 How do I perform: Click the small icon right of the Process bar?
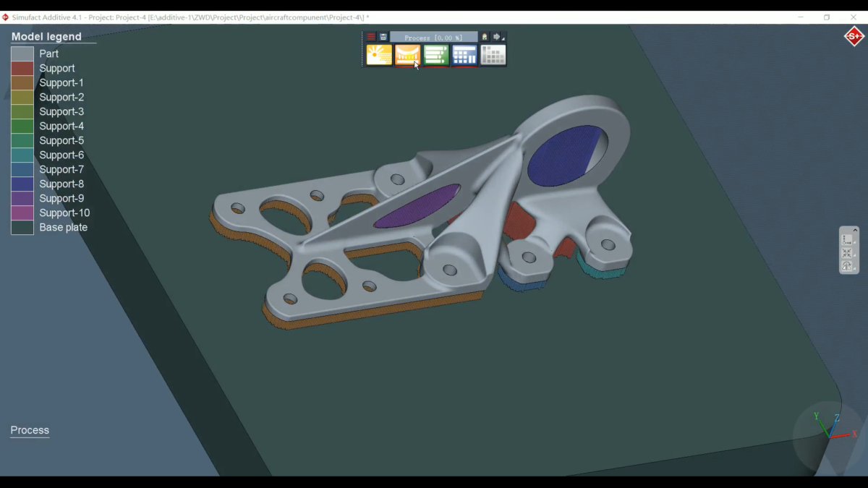coord(485,37)
